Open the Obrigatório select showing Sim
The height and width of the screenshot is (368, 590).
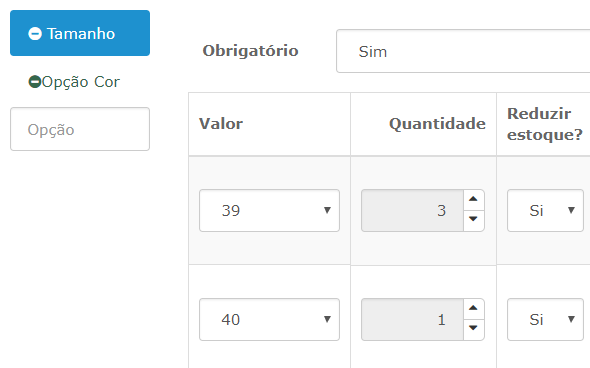463,51
